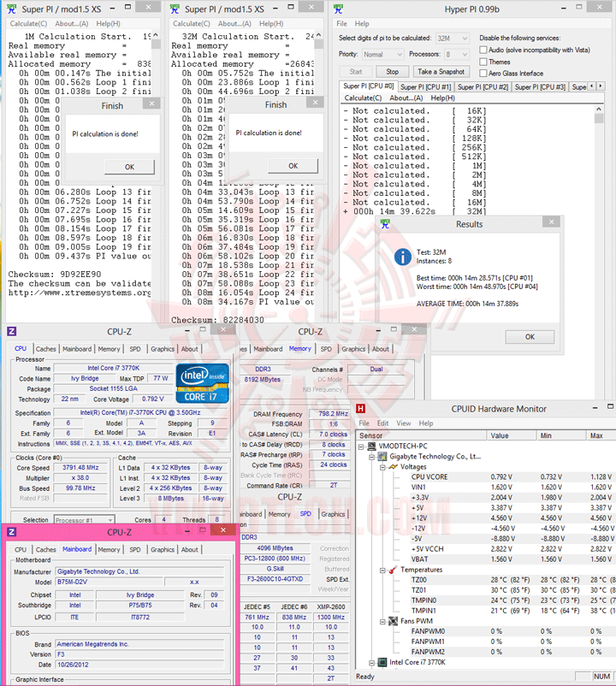Collapse the Voltages node

382,467
